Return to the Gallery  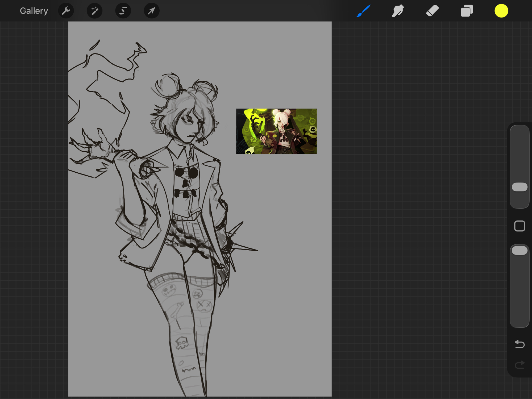(34, 11)
